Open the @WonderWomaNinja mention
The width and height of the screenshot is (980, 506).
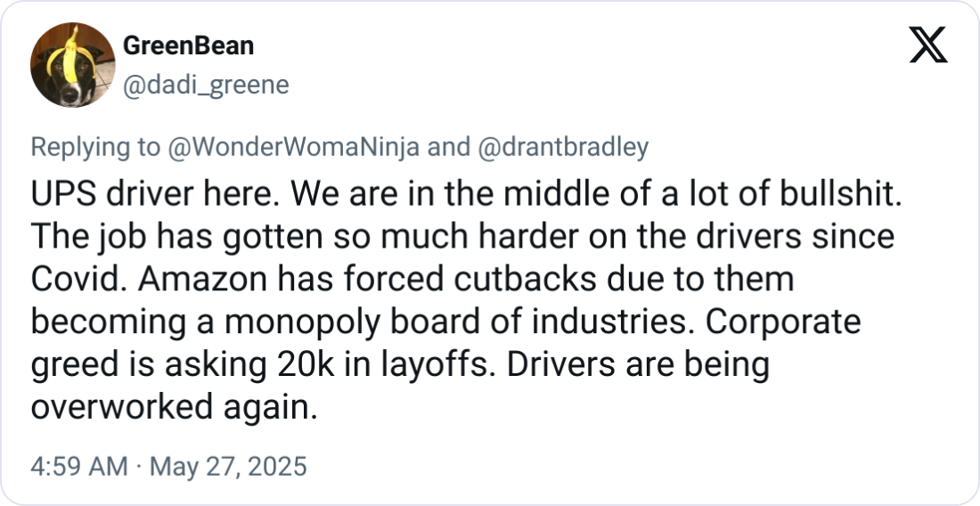pyautogui.click(x=293, y=148)
